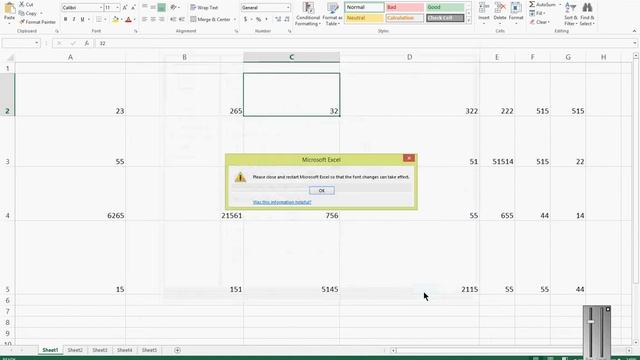This screenshot has width=640, height=360.
Task: Click AutoSum sigma icon
Action: (532, 4)
